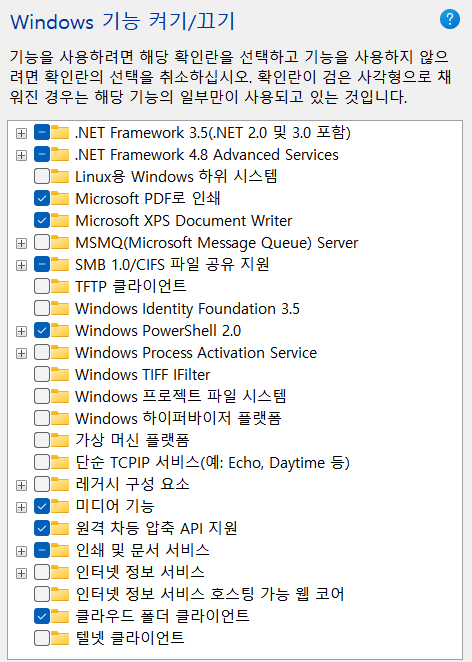472x662 pixels.
Task: Check the 인터넷 정보 서비스 checkbox
Action: tap(42, 572)
